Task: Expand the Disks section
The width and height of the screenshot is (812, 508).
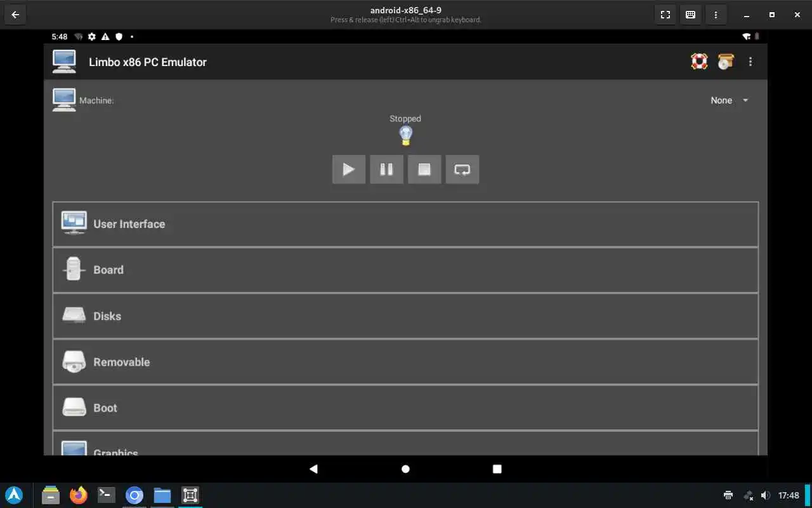Action: 405,316
